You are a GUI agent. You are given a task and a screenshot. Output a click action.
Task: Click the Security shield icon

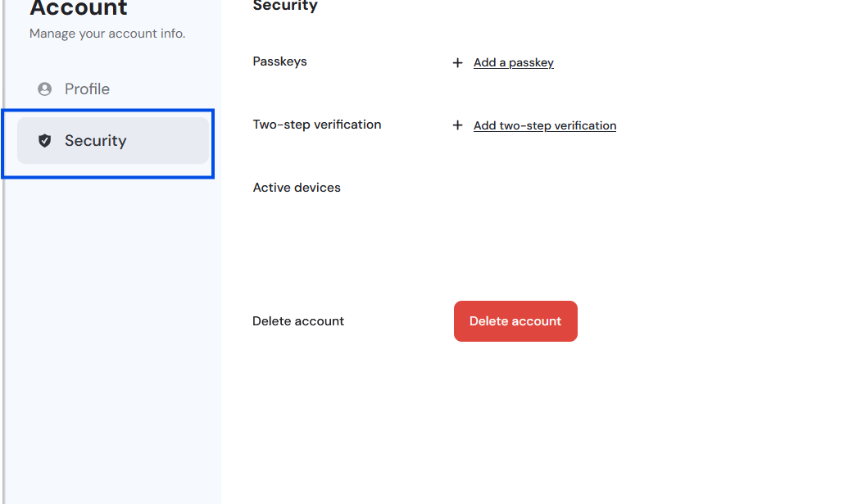click(x=44, y=140)
